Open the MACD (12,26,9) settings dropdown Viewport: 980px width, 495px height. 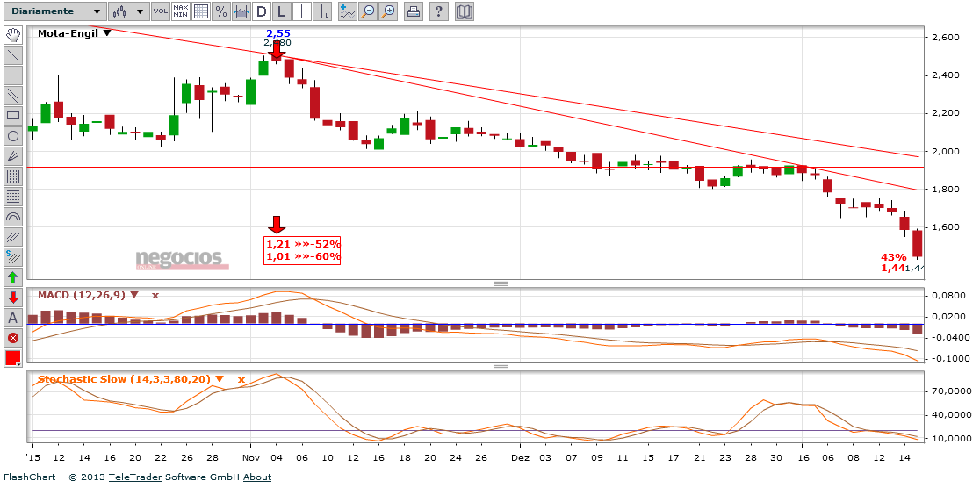pos(134,295)
